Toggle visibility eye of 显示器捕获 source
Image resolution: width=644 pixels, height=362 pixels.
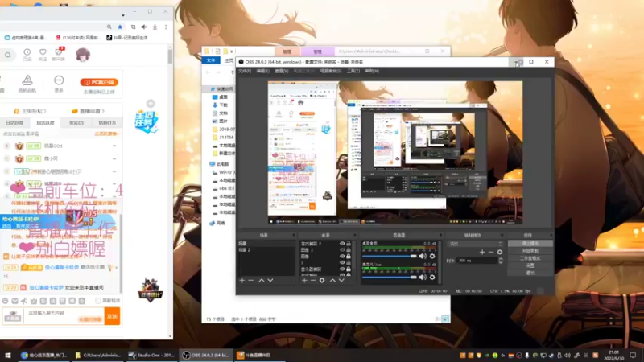point(342,269)
